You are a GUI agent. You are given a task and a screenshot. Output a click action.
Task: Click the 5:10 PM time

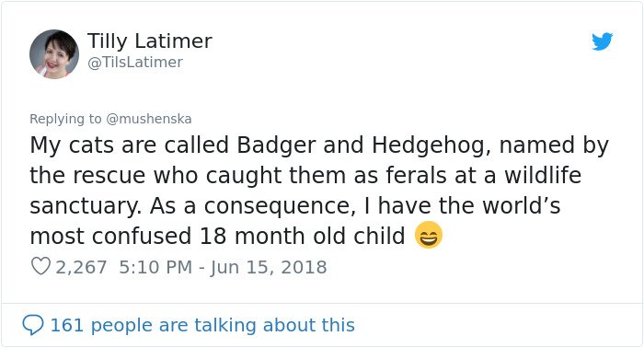(x=155, y=267)
